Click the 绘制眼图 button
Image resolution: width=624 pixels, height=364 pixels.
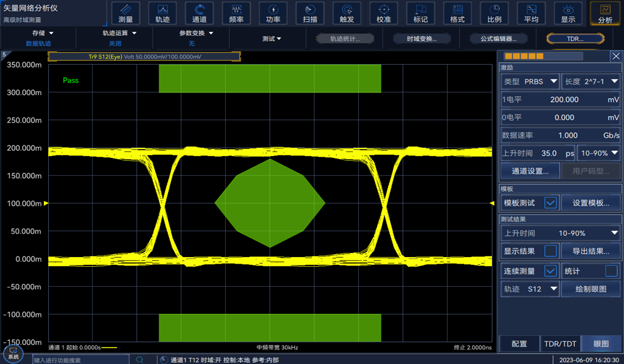(x=591, y=289)
